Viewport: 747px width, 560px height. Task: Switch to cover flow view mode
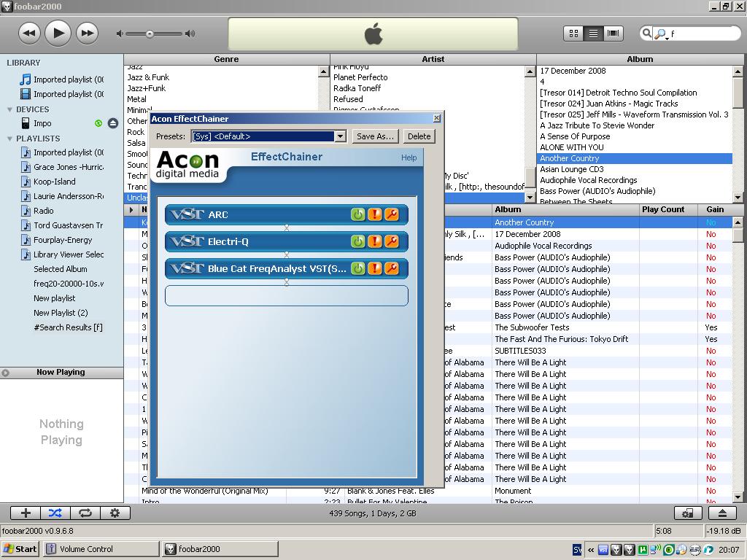(613, 34)
